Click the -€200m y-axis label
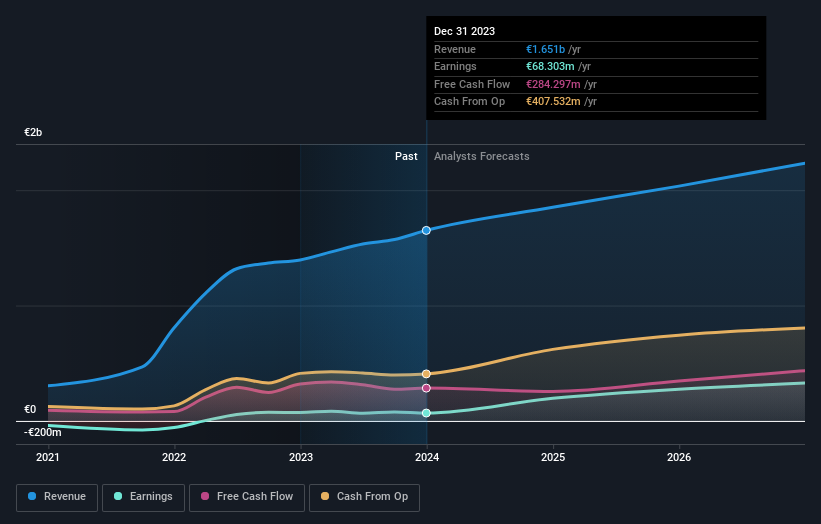This screenshot has width=821, height=524. pos(42,432)
